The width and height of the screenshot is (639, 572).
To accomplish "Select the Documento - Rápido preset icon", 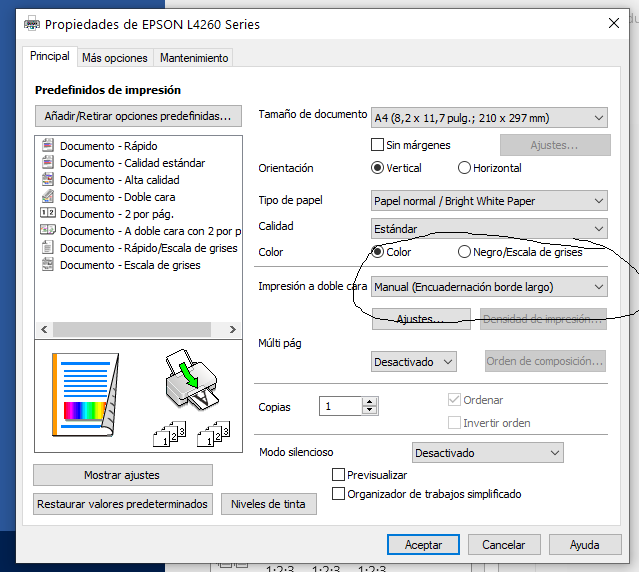I will 47,146.
